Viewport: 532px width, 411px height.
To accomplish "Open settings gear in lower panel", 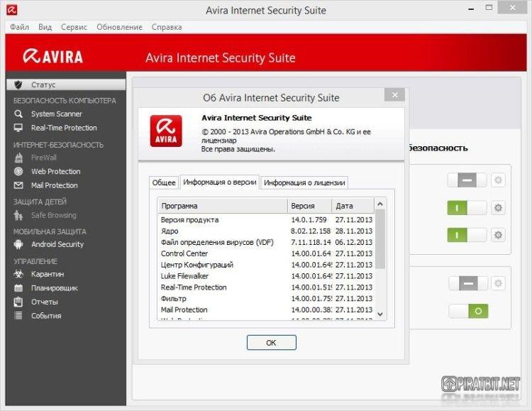I will (498, 283).
